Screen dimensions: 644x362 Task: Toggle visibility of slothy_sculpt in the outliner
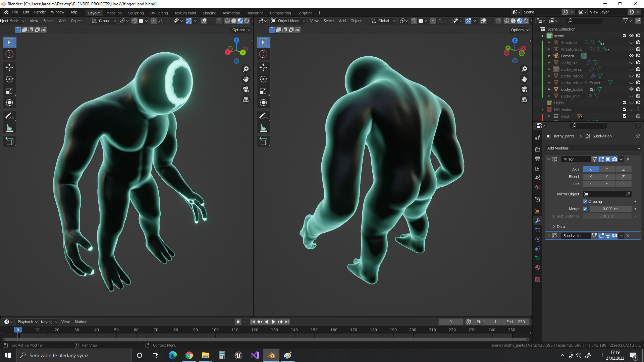(632, 89)
